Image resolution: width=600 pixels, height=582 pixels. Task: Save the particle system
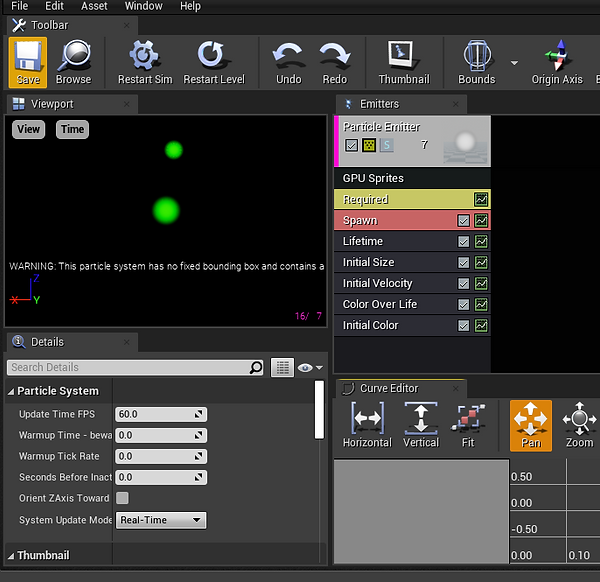[28, 62]
